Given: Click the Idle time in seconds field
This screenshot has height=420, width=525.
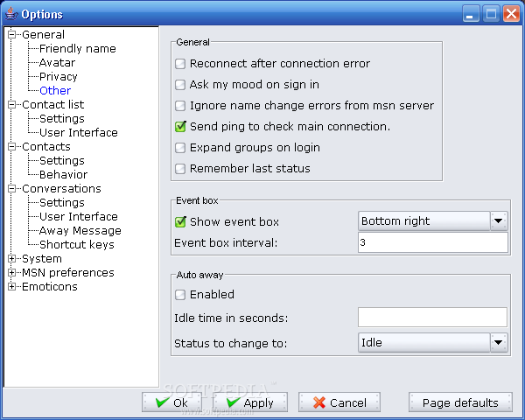Looking at the screenshot, I should (x=432, y=317).
